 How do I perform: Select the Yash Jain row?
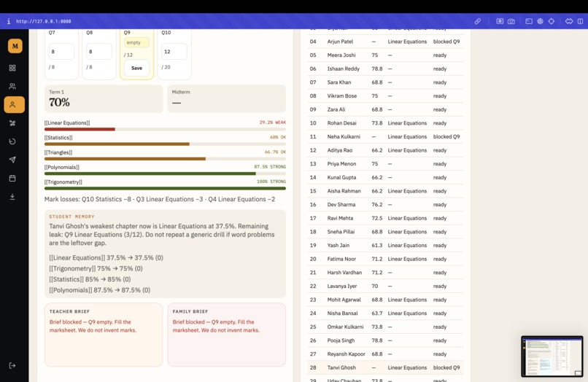pos(385,245)
